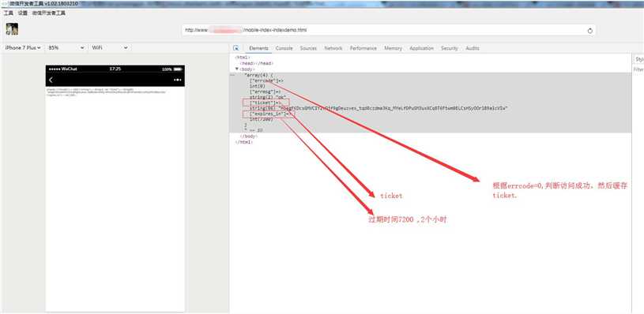Tap the back arrow in phone simulator
This screenshot has height=314, width=644.
coord(51,80)
